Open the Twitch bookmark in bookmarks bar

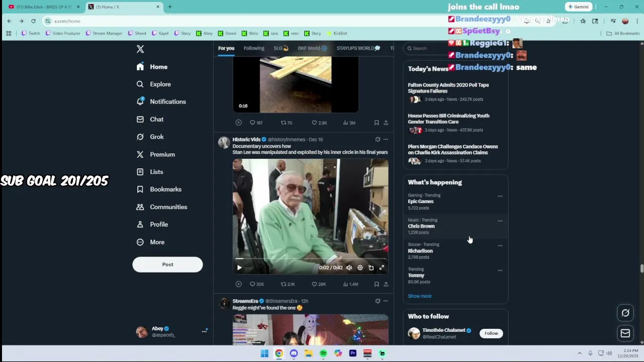pyautogui.click(x=31, y=33)
